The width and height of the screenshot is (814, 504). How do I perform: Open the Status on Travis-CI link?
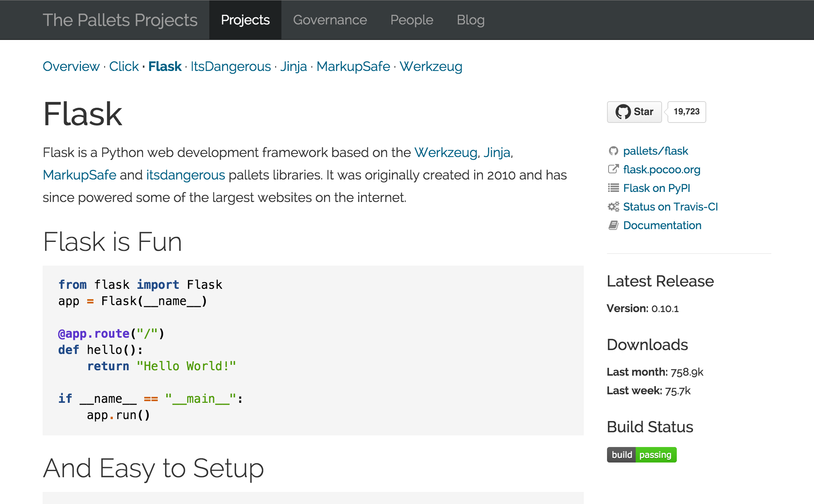tap(671, 207)
